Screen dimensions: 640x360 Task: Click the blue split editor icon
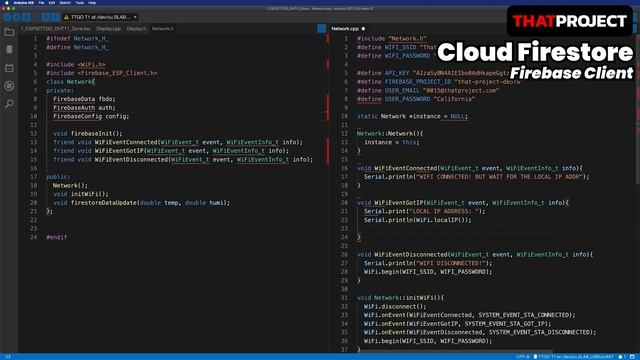[322, 28]
